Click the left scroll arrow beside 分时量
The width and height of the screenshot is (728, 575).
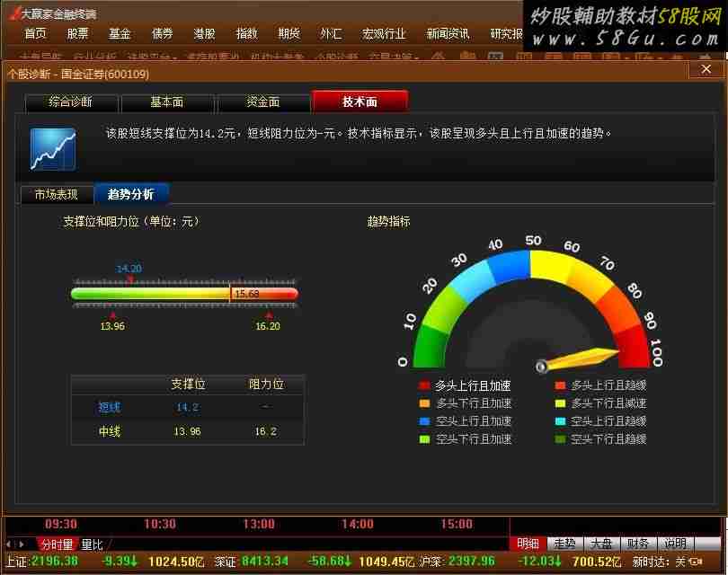[8, 544]
